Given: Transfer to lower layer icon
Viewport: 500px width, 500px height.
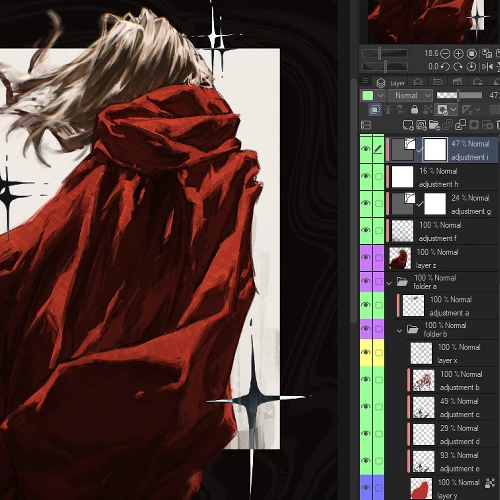Looking at the screenshot, I should [447, 125].
